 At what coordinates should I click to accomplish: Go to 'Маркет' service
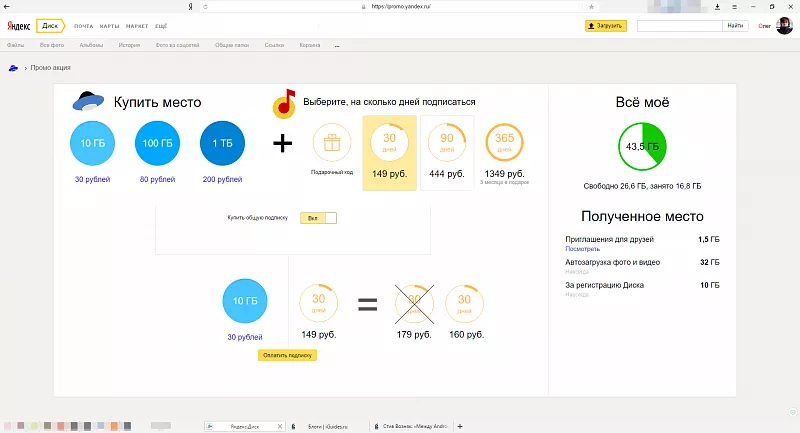coord(137,26)
